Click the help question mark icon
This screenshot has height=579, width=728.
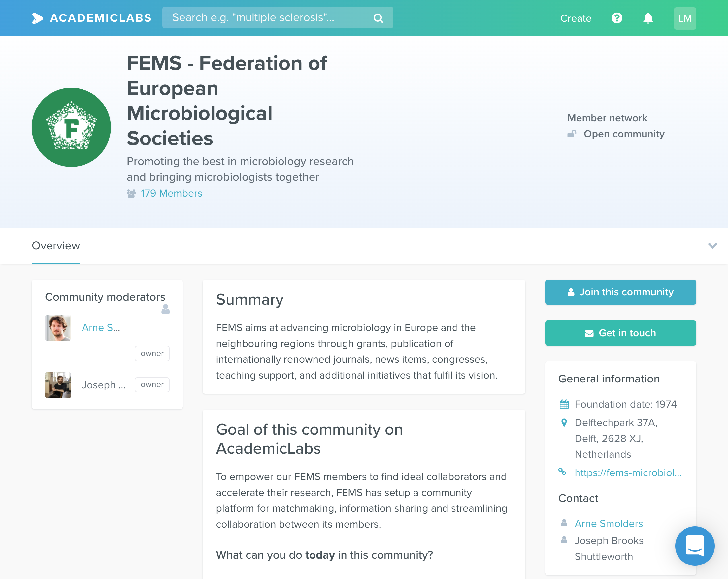pyautogui.click(x=617, y=18)
